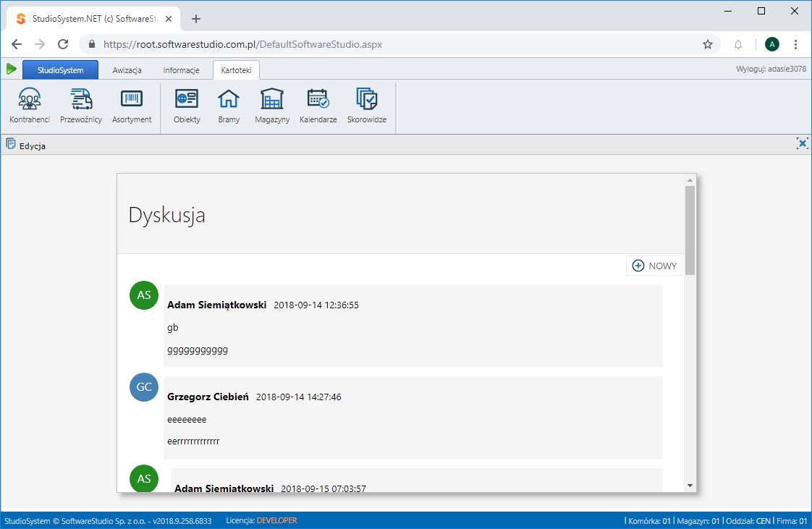Screen dimensions: 812x529
Task: Click the Firma: 01 status entry
Action: coord(791,521)
